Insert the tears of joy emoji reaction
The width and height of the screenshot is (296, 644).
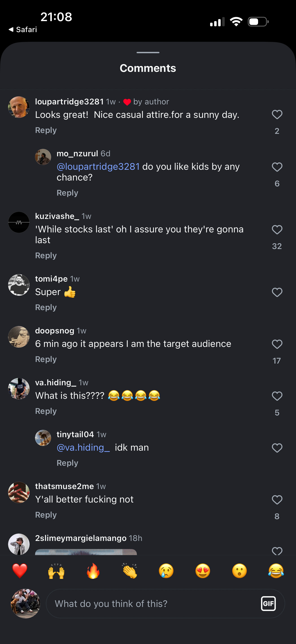[276, 571]
